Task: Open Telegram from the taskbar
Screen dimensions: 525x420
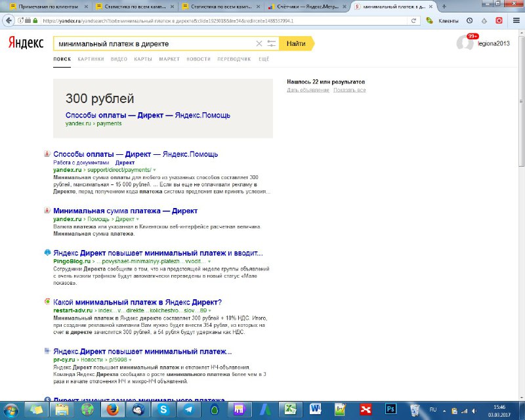Action: click(189, 409)
